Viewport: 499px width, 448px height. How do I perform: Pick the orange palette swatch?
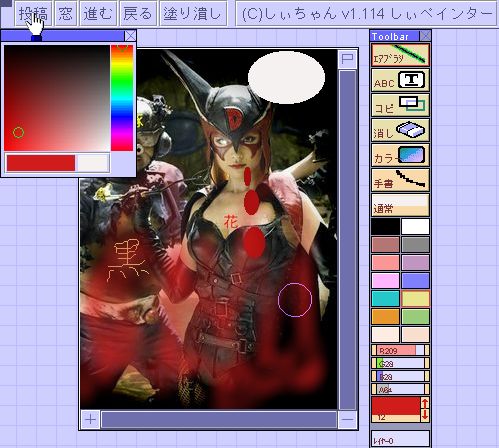coord(385,316)
